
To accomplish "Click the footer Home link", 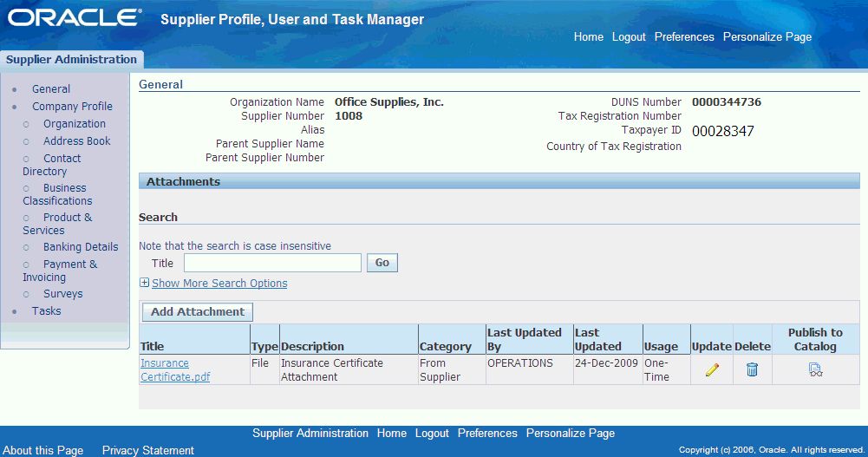I will (x=391, y=434).
